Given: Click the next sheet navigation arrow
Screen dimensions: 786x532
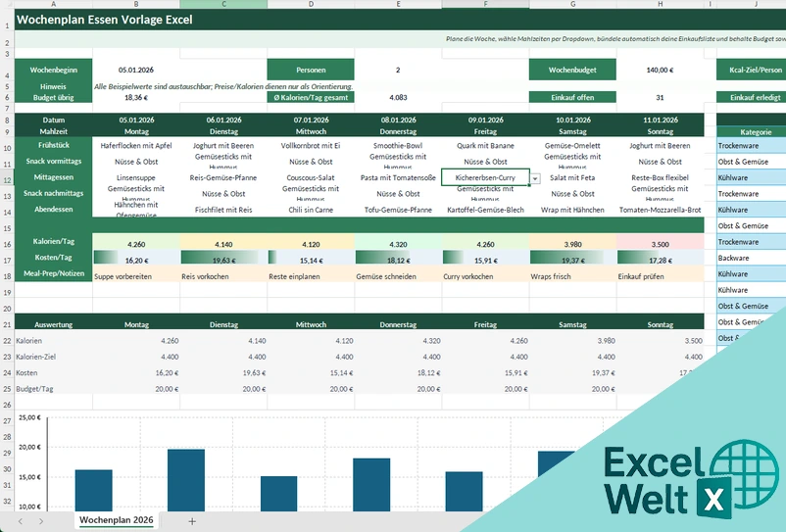Looking at the screenshot, I should tap(41, 521).
